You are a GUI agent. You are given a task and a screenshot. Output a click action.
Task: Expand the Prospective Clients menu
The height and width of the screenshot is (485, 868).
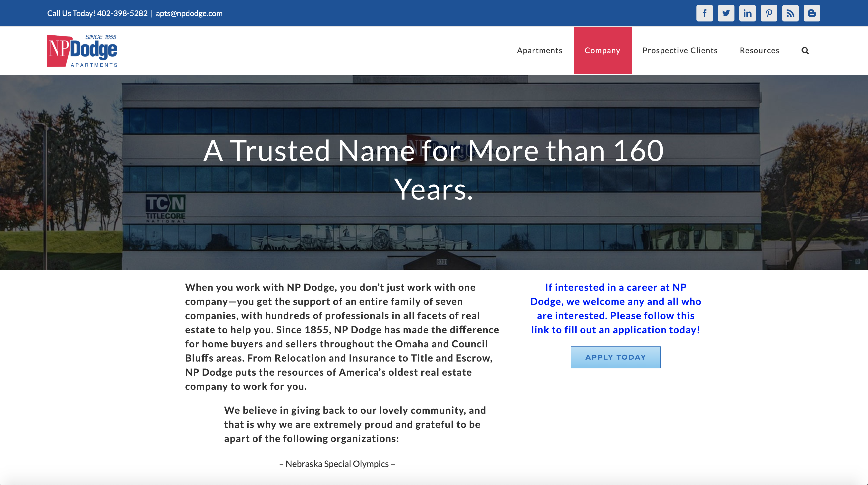coord(680,51)
